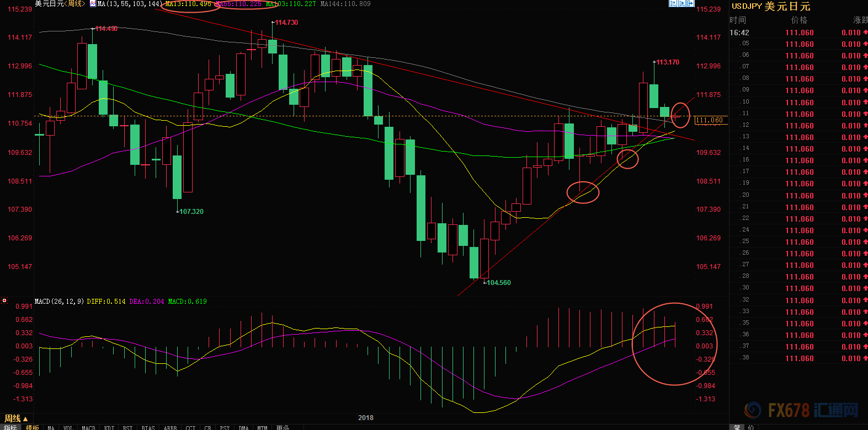Screen dimensions: 868x430
Task: Choose the KDJ indicator tab
Action: 109,428
